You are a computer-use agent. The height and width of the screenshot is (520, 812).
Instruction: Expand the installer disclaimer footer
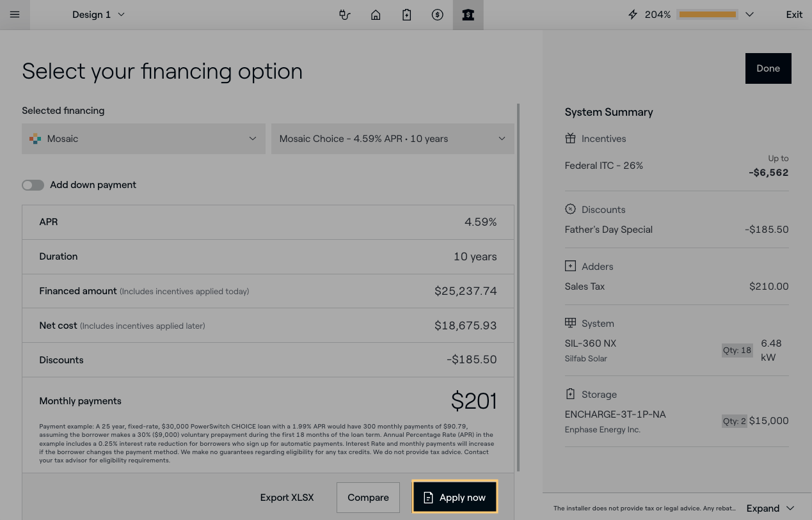coord(770,508)
